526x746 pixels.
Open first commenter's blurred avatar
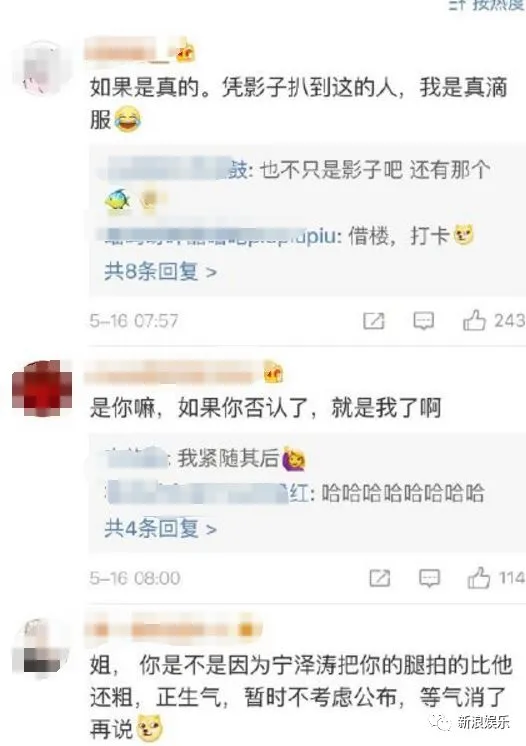tap(42, 68)
